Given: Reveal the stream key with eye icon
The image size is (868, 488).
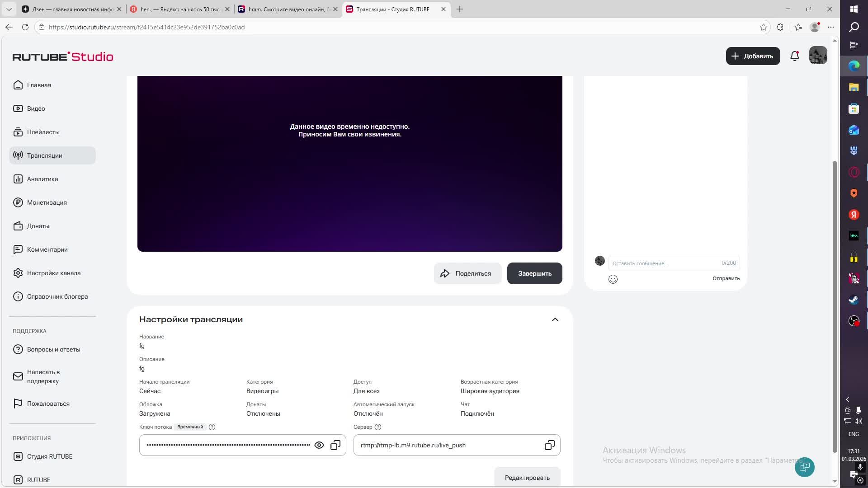Looking at the screenshot, I should pos(319,445).
